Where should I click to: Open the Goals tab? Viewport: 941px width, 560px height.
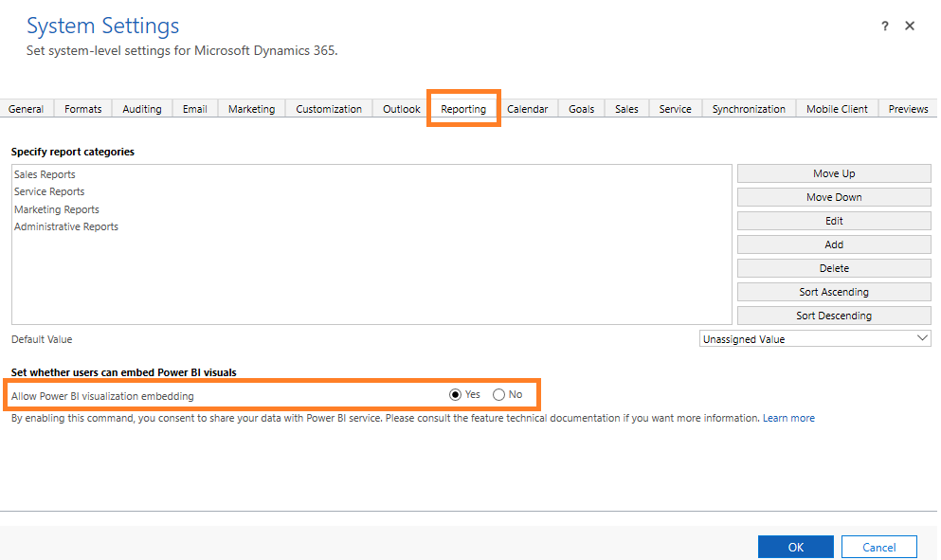pyautogui.click(x=582, y=109)
